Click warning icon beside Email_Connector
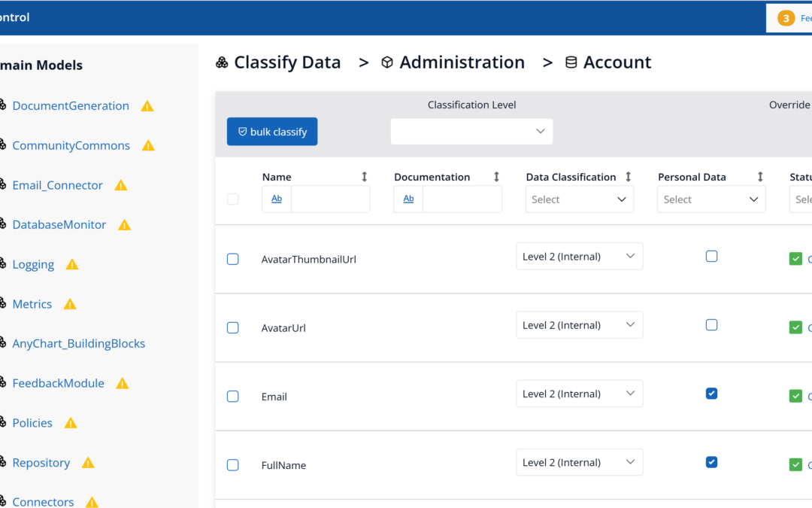This screenshot has height=508, width=812. pyautogui.click(x=120, y=185)
